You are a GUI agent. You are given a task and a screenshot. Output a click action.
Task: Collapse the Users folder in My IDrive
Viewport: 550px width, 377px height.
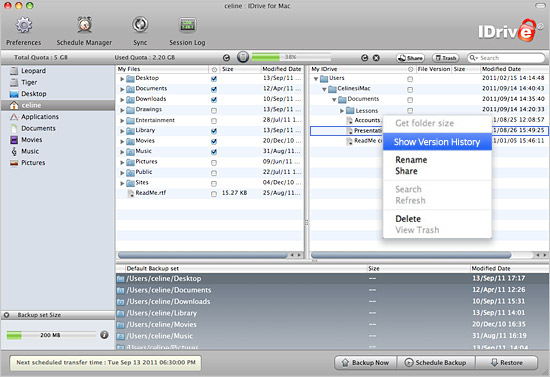[316, 79]
